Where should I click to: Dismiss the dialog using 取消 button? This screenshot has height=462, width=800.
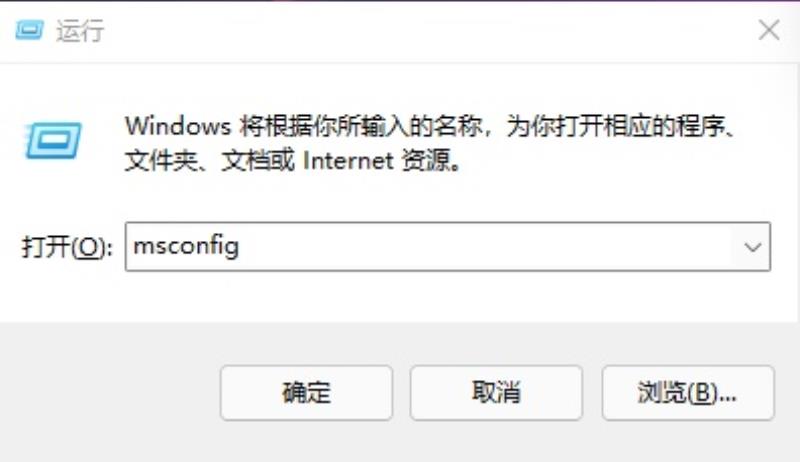pyautogui.click(x=496, y=393)
